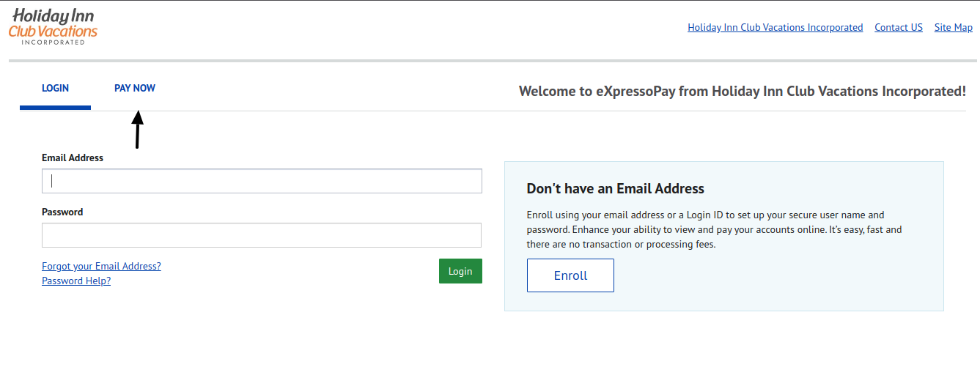980x367 pixels.
Task: Click the Welcome to eXpressoPay heading
Action: tap(742, 92)
